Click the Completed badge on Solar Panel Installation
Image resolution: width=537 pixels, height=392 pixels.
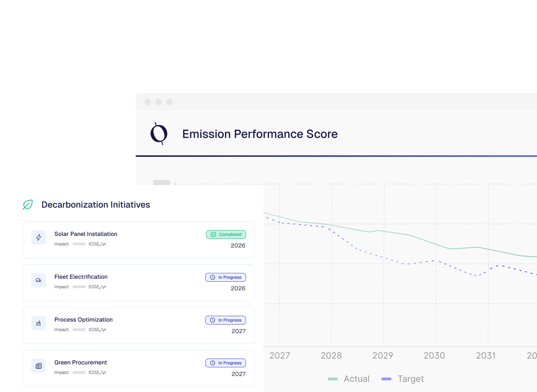point(226,234)
